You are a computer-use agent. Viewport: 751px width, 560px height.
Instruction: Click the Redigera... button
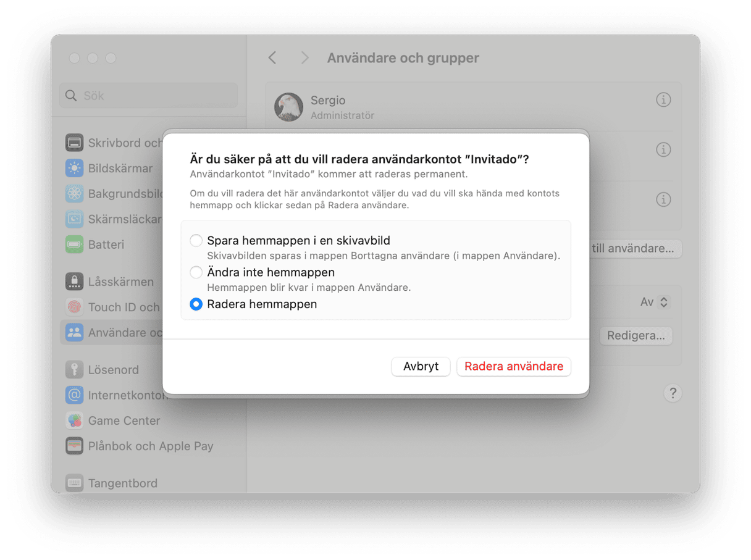click(x=636, y=336)
